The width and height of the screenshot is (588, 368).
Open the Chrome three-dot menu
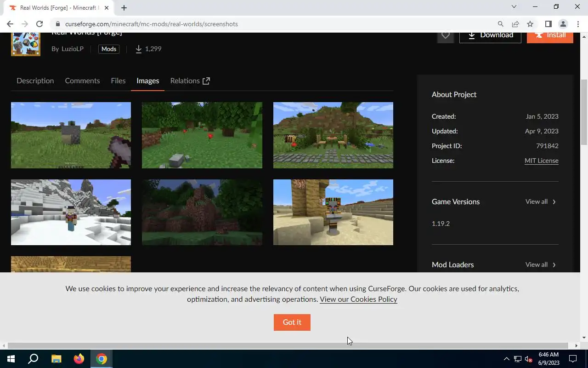coord(578,24)
